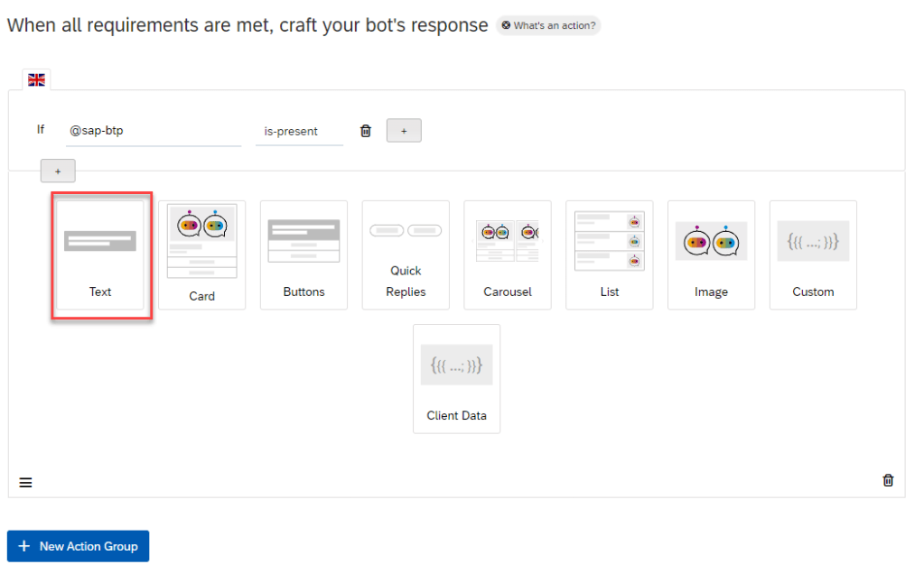Click the plus button below the If row

pos(58,171)
